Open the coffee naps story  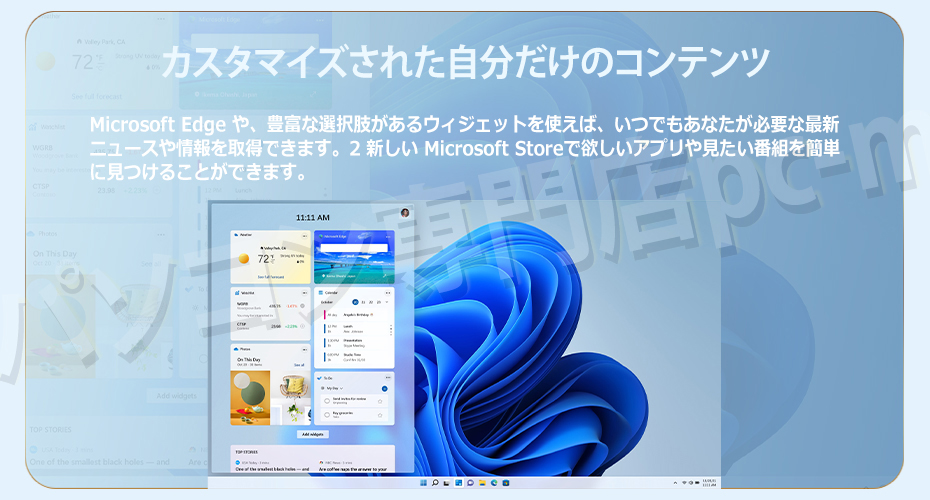coord(353,469)
